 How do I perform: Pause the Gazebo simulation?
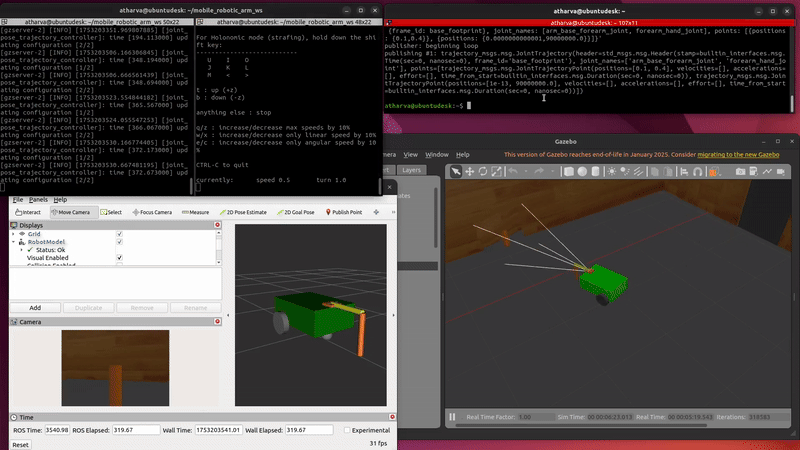click(x=452, y=417)
